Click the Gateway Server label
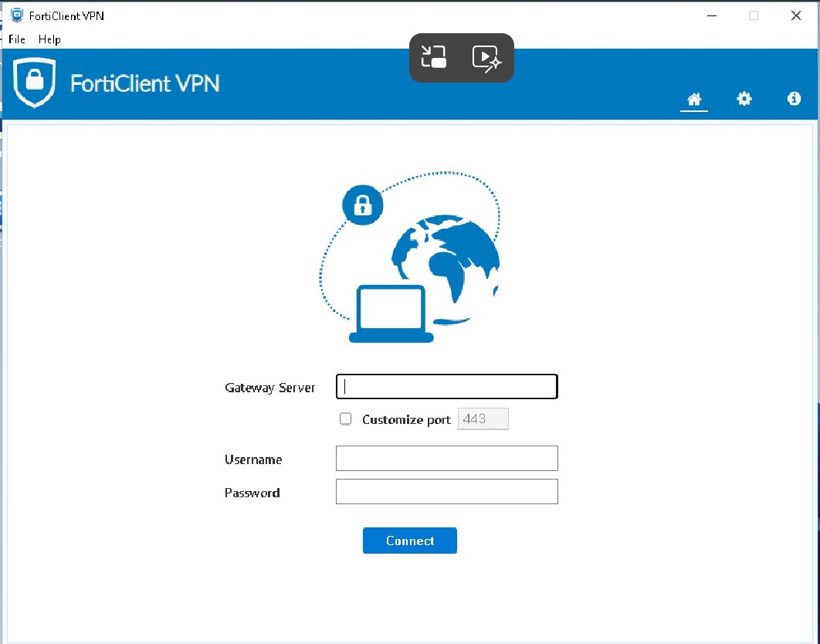Screen dimensions: 820x644 (269, 387)
